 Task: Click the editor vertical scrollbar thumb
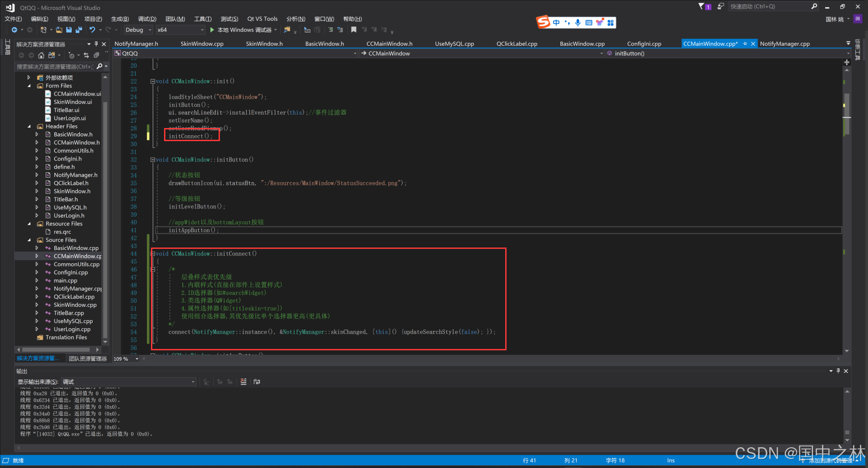[x=847, y=114]
